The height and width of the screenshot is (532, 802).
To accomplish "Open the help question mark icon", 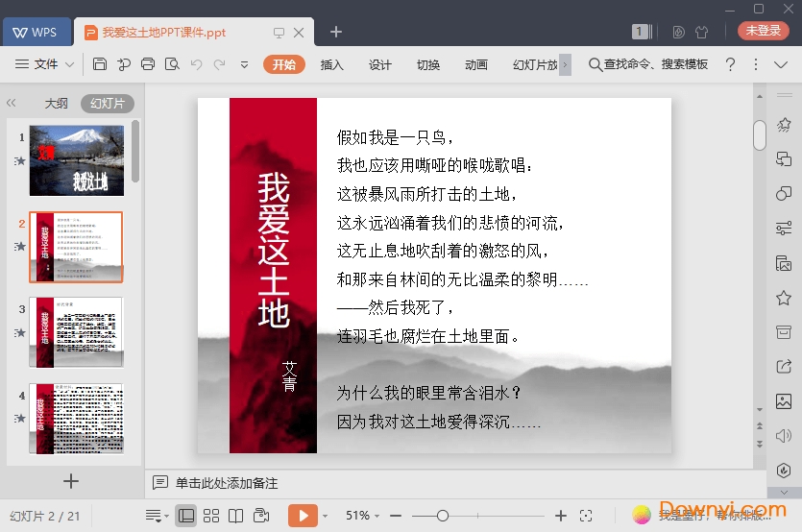I will pyautogui.click(x=730, y=64).
